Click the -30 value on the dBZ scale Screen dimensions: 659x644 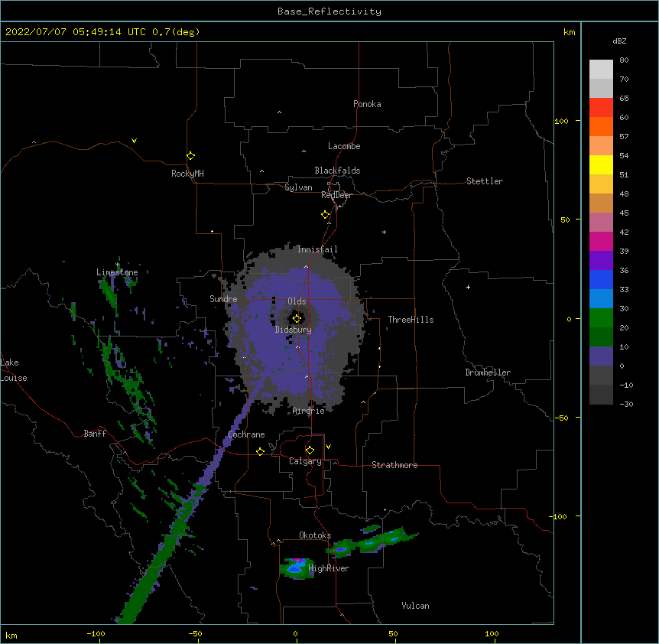626,404
